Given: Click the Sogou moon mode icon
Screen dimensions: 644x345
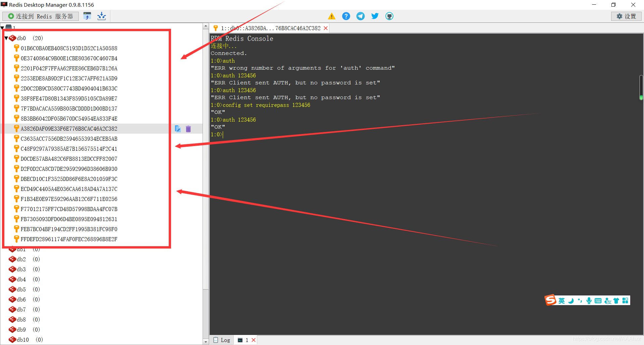Looking at the screenshot, I should pyautogui.click(x=571, y=301).
